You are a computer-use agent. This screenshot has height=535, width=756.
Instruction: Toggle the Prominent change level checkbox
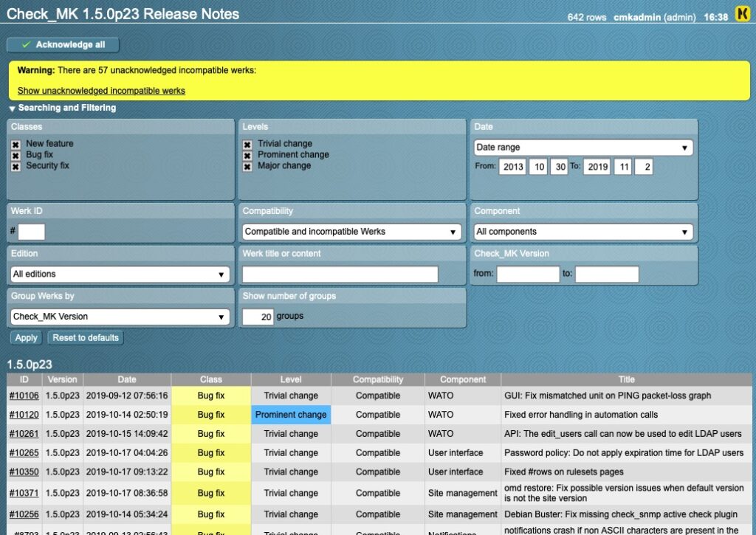pos(247,156)
